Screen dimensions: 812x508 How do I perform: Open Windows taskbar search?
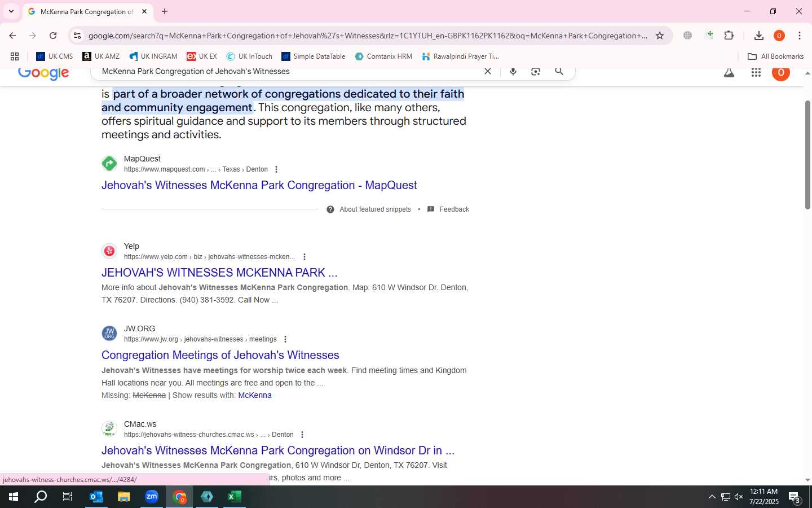tap(41, 497)
